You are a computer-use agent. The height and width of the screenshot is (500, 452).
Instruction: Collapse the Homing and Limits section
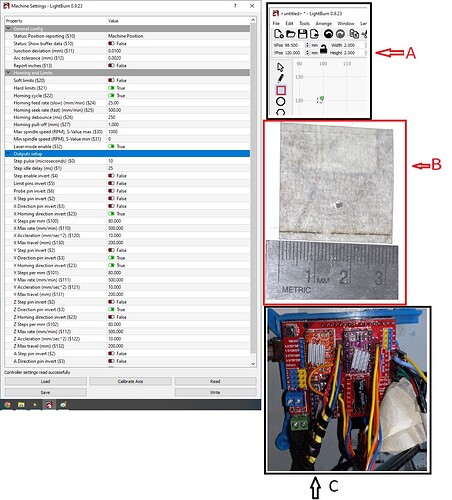[8, 73]
